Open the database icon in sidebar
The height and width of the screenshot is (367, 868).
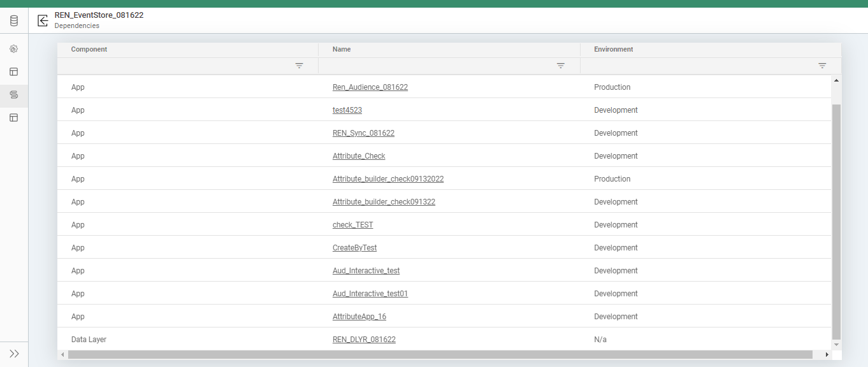pos(14,21)
